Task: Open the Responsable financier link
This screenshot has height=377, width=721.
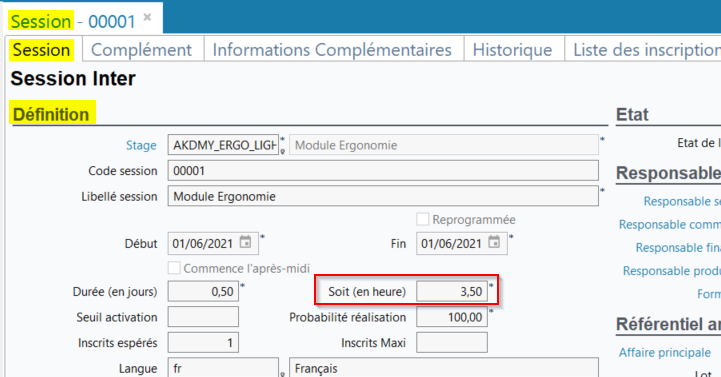Action: (678, 248)
